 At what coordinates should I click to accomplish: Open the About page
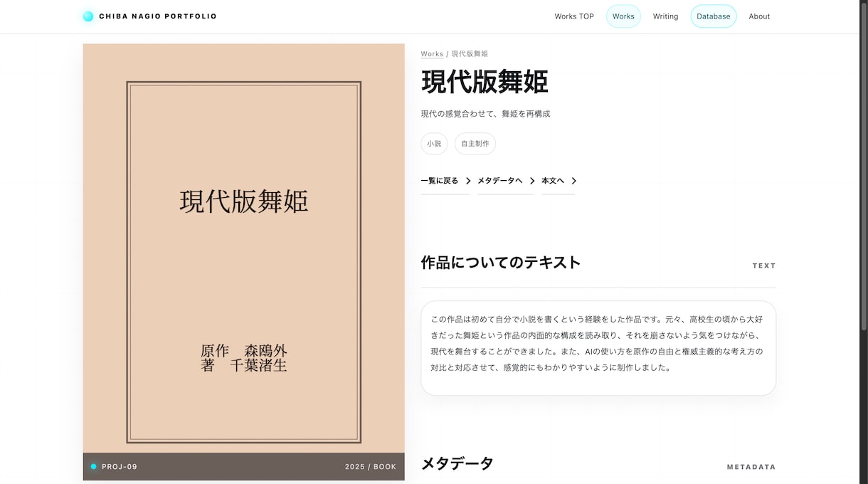click(759, 16)
